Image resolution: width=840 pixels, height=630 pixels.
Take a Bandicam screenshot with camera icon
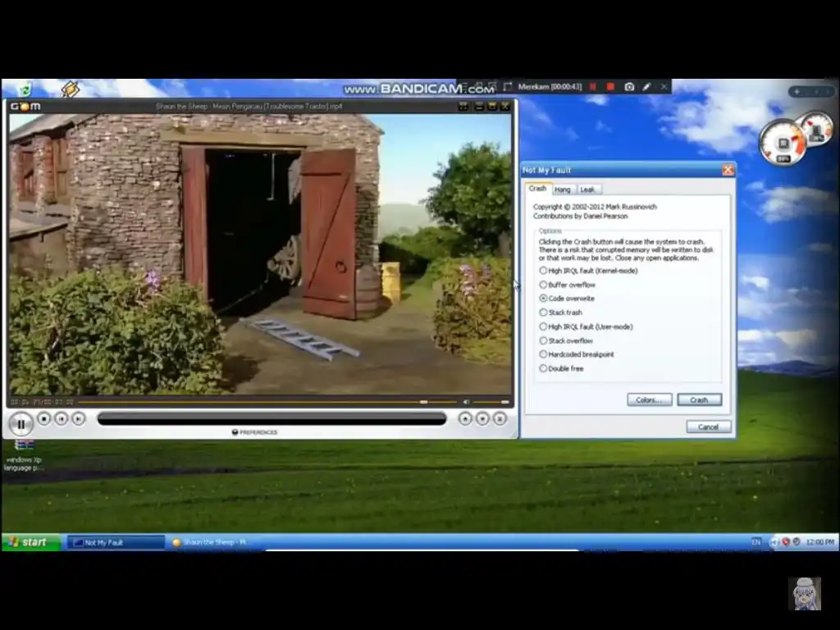[x=629, y=86]
